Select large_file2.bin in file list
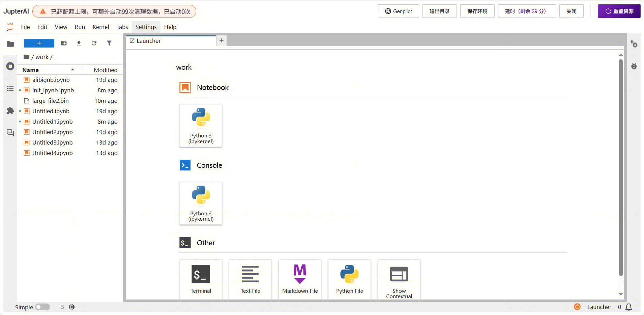Image resolution: width=644 pixels, height=315 pixels. 70,101
